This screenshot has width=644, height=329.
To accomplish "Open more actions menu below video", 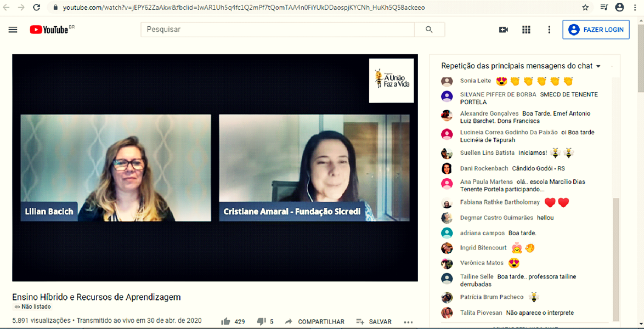I will click(408, 322).
